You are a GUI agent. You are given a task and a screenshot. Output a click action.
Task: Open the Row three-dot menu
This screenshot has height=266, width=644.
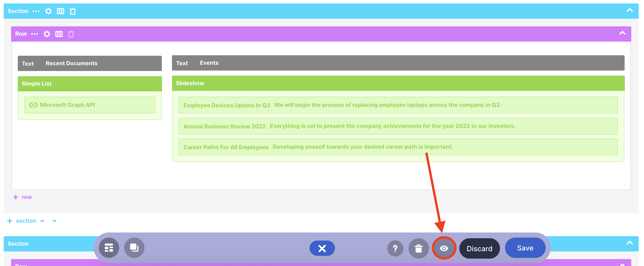[x=34, y=34]
